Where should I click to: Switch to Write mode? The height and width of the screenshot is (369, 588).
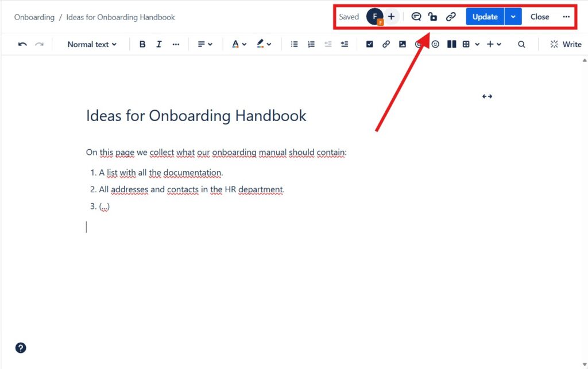point(566,44)
